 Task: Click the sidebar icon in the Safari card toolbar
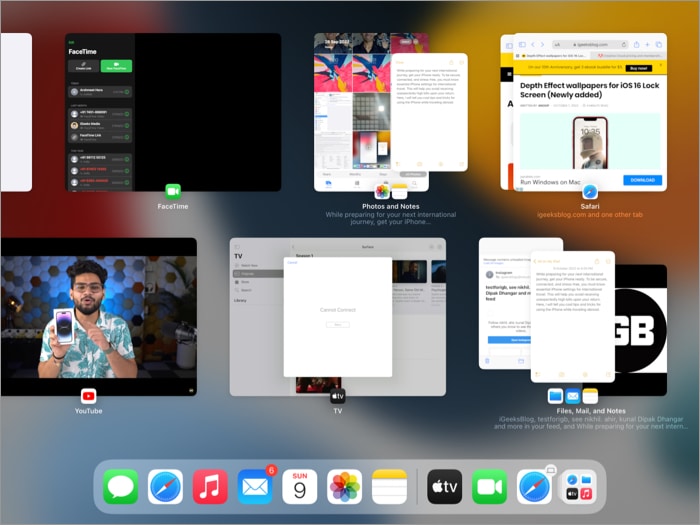(522, 44)
